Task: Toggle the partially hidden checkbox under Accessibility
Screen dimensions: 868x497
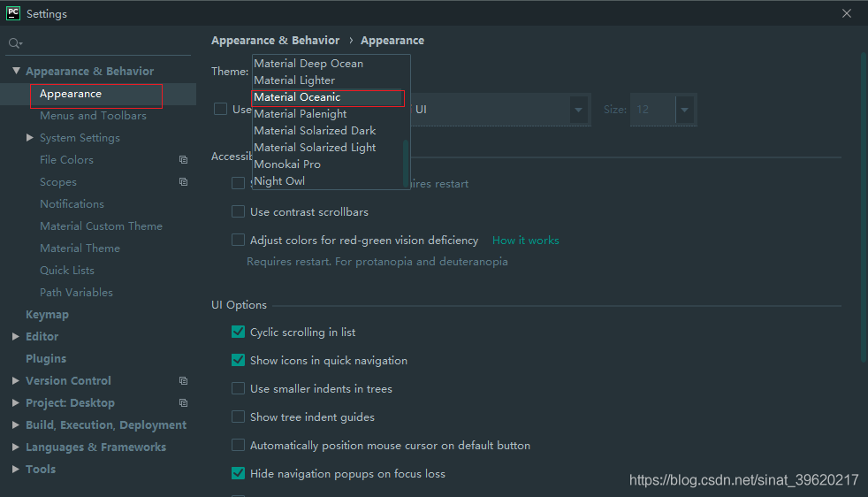Action: tap(238, 183)
